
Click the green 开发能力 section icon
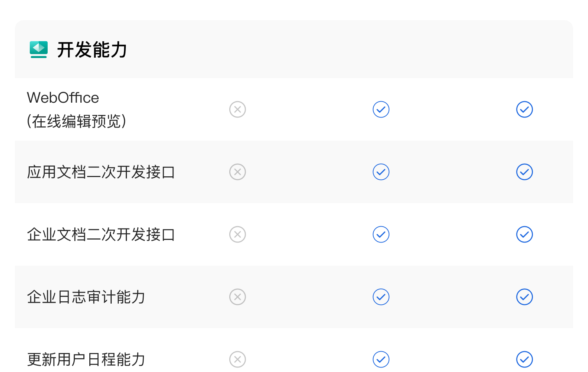tap(39, 49)
